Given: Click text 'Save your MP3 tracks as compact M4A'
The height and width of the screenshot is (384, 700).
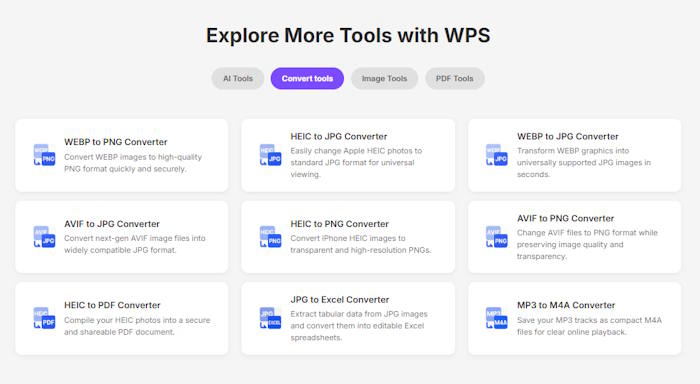Looking at the screenshot, I should coord(589,321).
